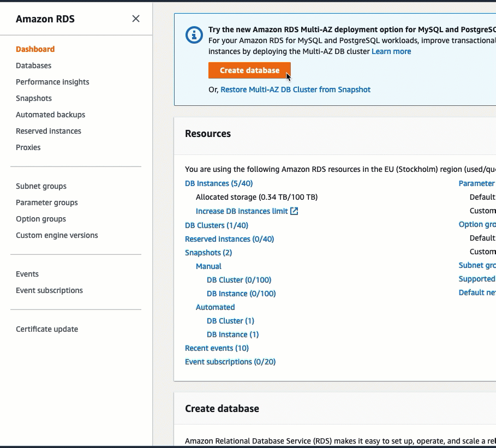This screenshot has height=448, width=496.
Task: Open the Learn more link
Action: pos(391,51)
